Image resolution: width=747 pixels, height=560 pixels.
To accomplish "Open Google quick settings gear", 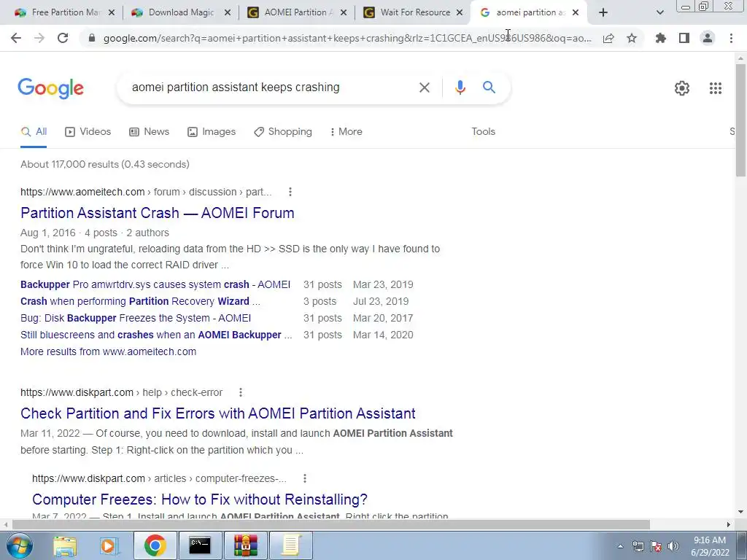I will (682, 88).
